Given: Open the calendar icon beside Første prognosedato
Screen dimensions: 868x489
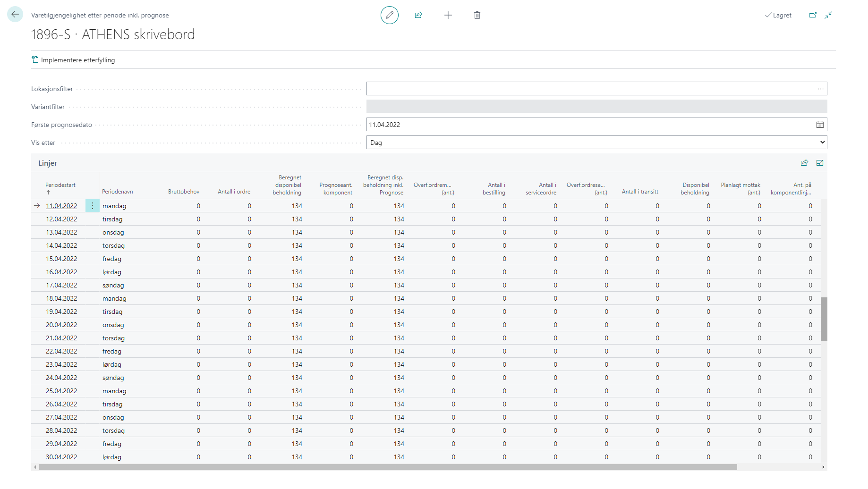Looking at the screenshot, I should [x=820, y=124].
